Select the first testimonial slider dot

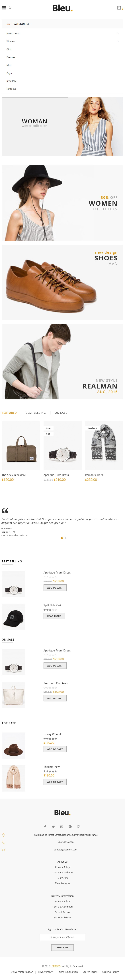62,538
